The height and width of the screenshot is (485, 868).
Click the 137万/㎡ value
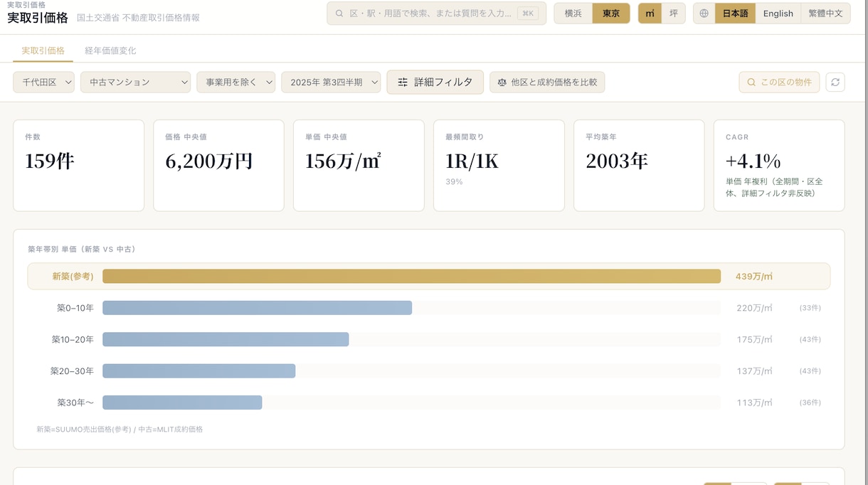click(754, 371)
